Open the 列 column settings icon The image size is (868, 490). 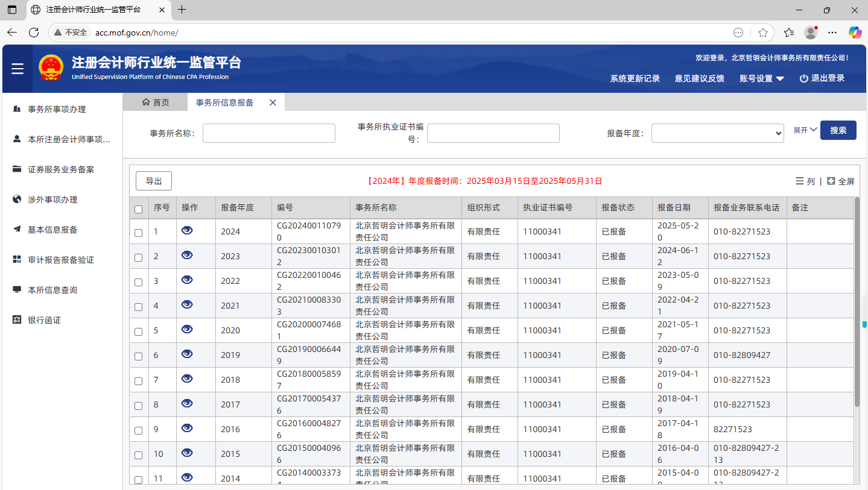click(800, 181)
